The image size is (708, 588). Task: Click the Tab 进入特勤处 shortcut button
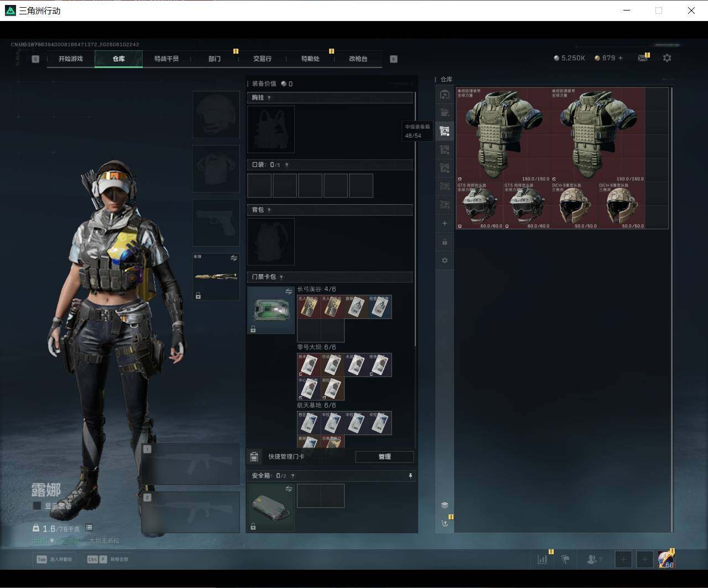[54, 559]
